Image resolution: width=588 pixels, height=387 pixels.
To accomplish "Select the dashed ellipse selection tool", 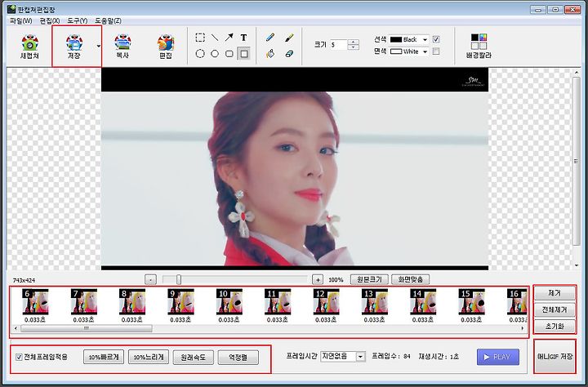I will (x=200, y=54).
